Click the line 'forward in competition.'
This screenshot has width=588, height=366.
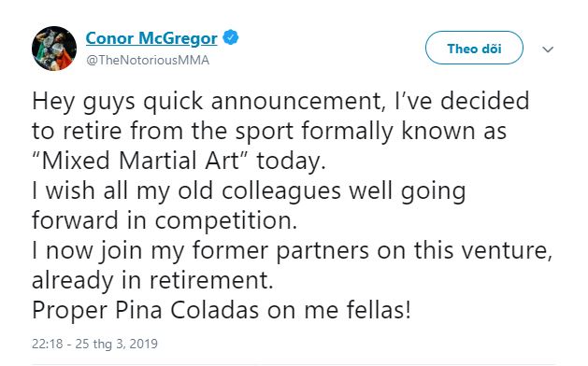[x=165, y=220]
